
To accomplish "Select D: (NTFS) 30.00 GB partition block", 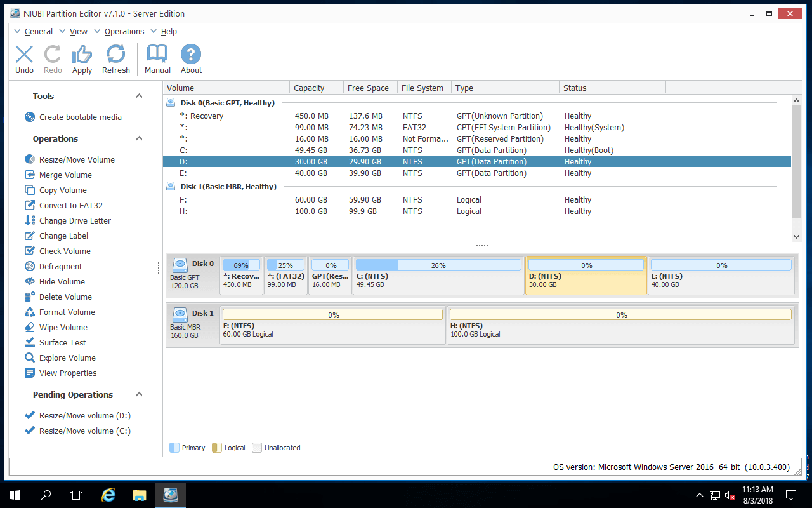I will [586, 276].
